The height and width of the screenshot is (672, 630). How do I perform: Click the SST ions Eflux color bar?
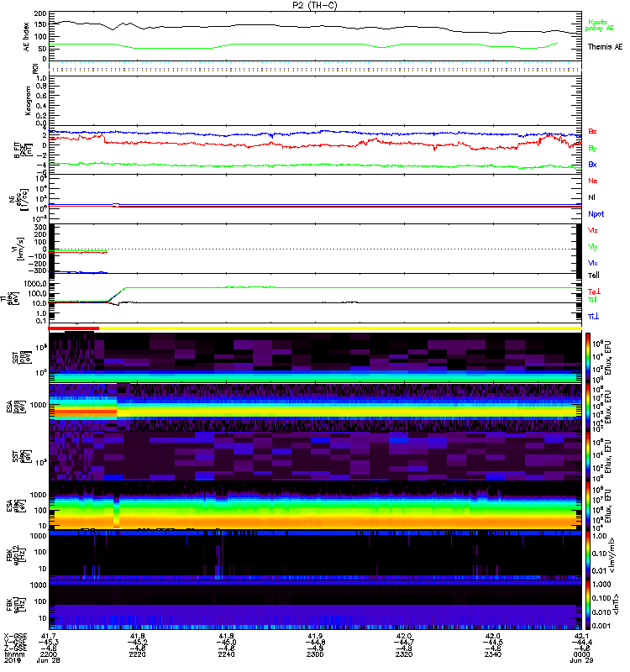pyautogui.click(x=588, y=358)
